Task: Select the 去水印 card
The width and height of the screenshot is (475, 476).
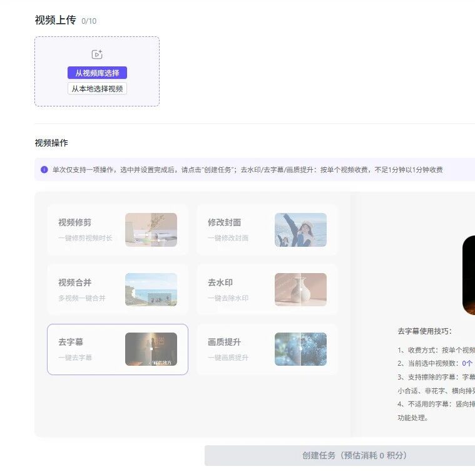Action: (267, 289)
